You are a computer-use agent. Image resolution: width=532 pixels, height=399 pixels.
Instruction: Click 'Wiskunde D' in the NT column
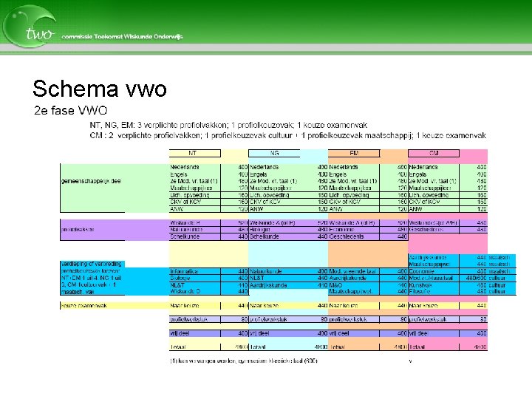[x=185, y=291]
